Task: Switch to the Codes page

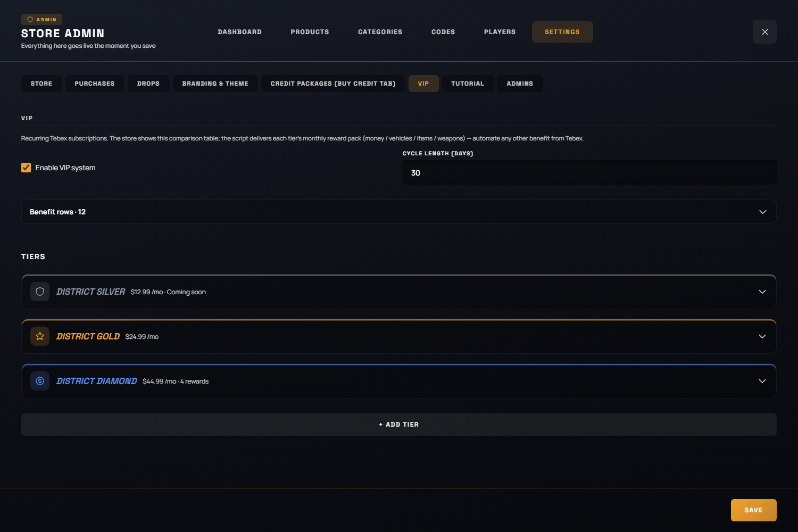Action: [x=443, y=32]
